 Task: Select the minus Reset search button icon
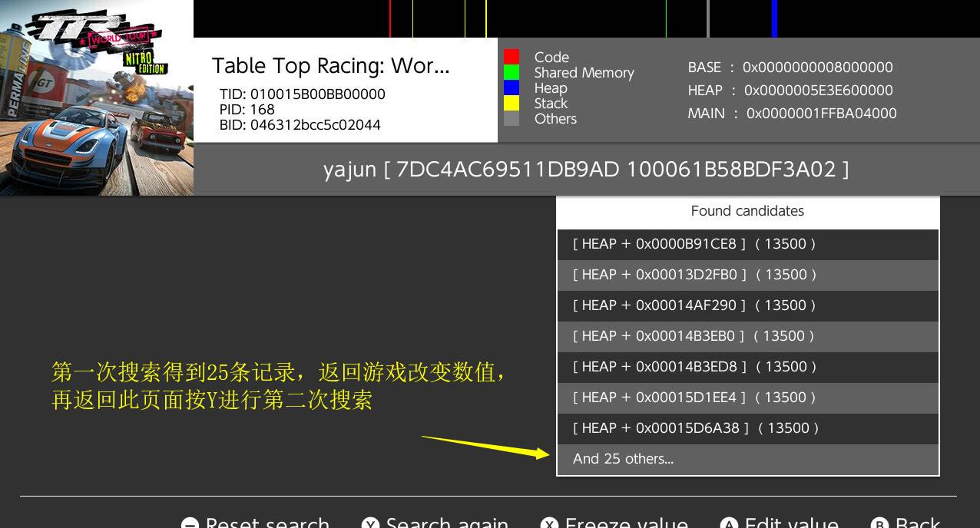190,524
